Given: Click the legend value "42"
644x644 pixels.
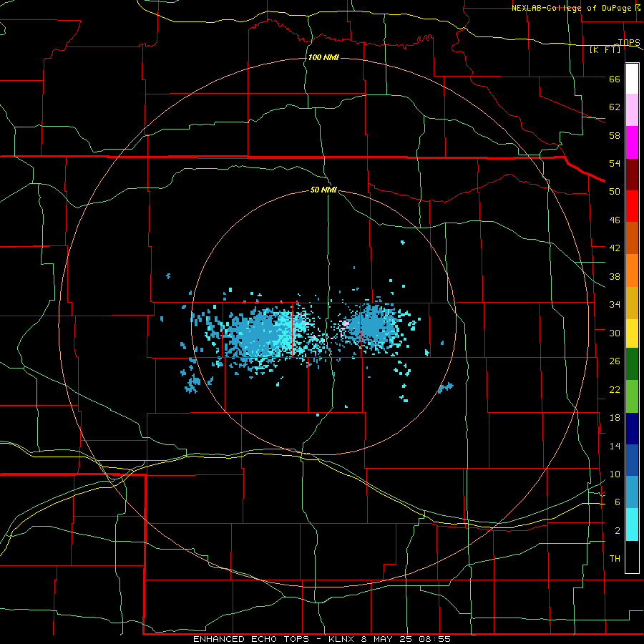Looking at the screenshot, I should [x=615, y=248].
